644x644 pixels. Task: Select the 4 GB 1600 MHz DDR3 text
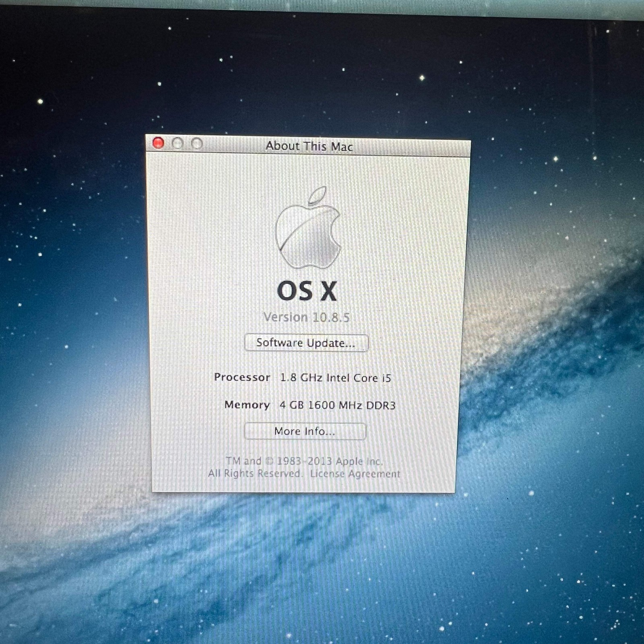pyautogui.click(x=338, y=405)
